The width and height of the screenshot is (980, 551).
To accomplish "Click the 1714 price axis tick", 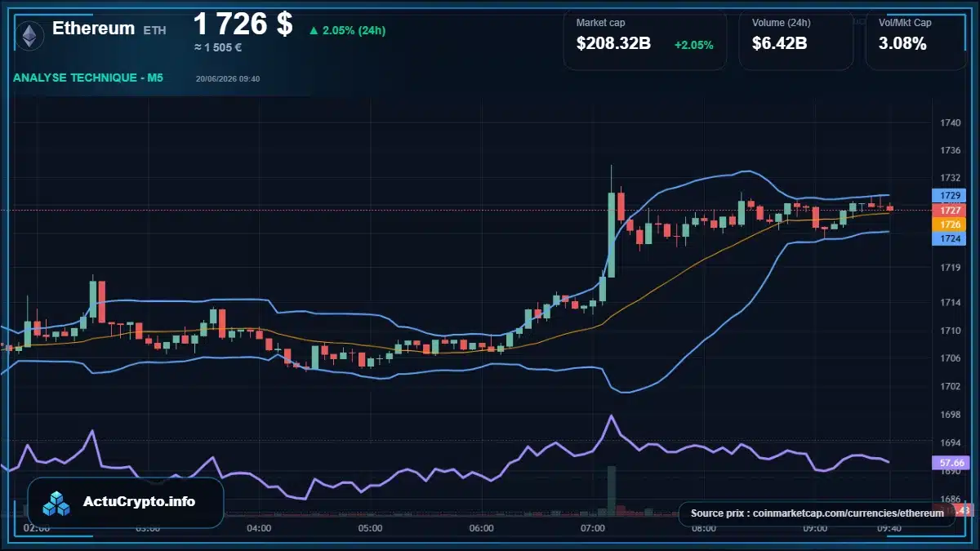I will 950,302.
